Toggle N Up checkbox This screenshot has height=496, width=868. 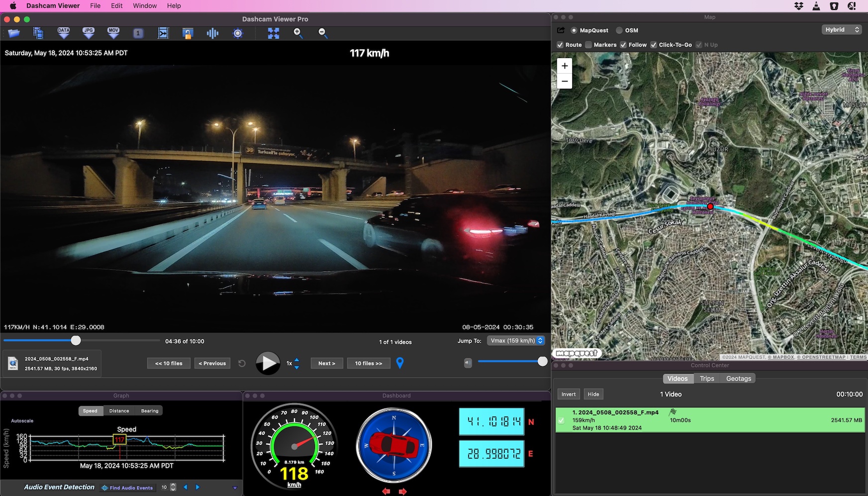point(699,45)
